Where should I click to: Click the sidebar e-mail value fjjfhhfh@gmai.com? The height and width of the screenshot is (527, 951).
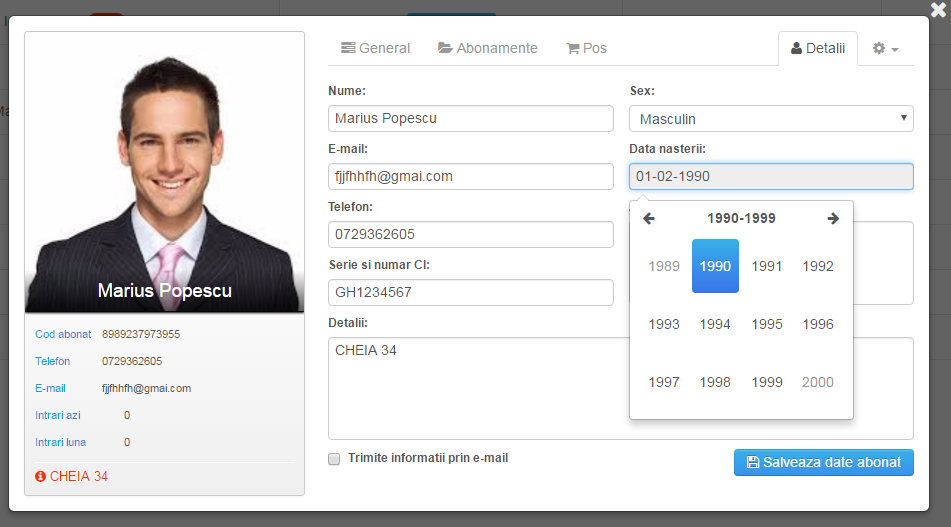tap(146, 388)
